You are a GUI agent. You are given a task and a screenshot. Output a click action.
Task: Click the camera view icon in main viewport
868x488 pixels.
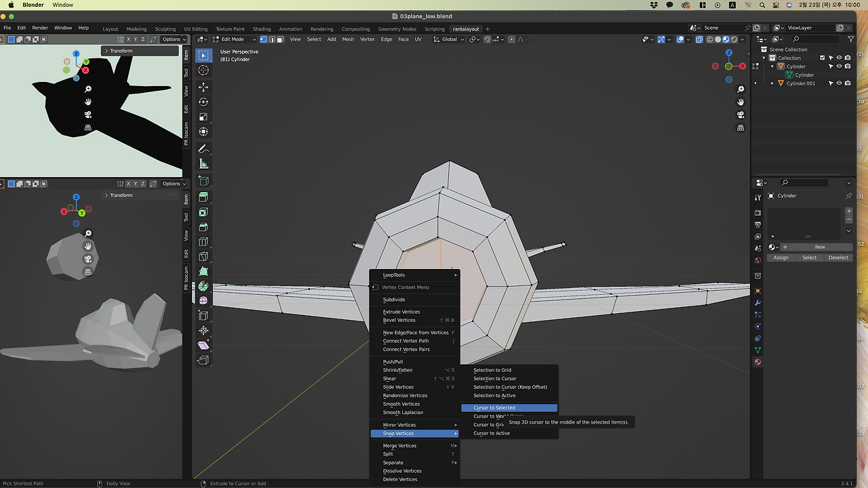pos(741,115)
